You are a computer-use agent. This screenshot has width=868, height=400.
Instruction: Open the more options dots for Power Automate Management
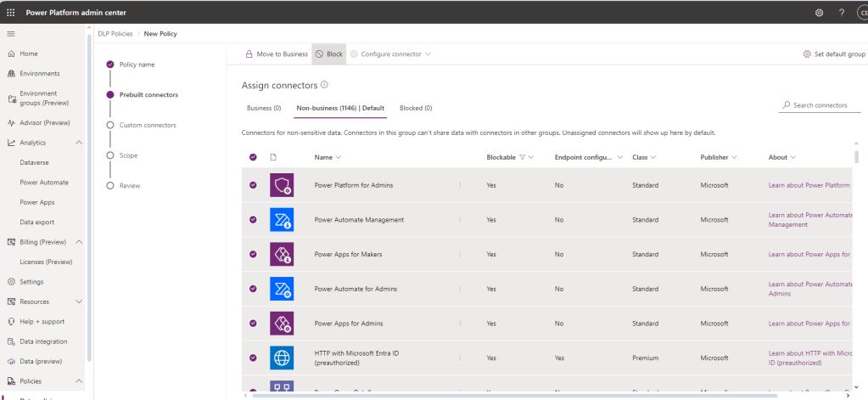[x=461, y=220]
